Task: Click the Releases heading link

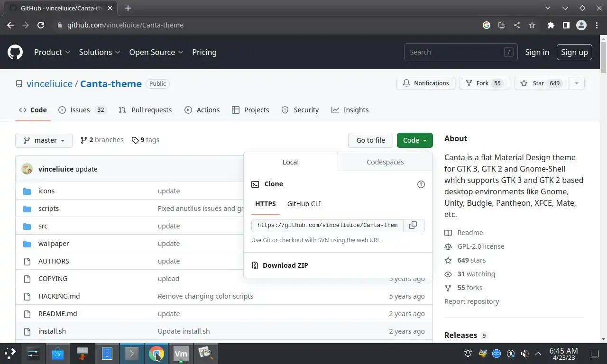Action: [x=460, y=335]
